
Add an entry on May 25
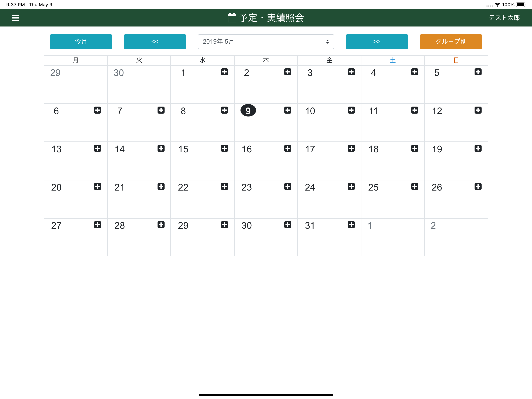tap(415, 186)
